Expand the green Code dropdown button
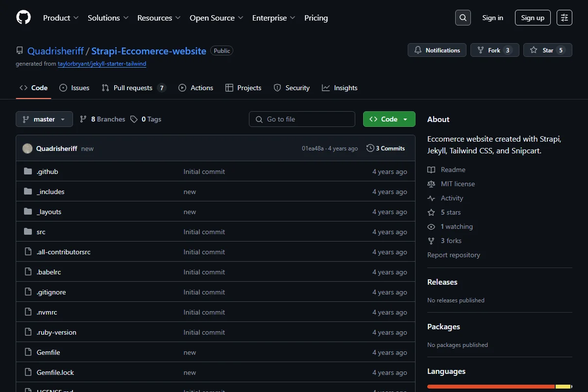 (389, 119)
